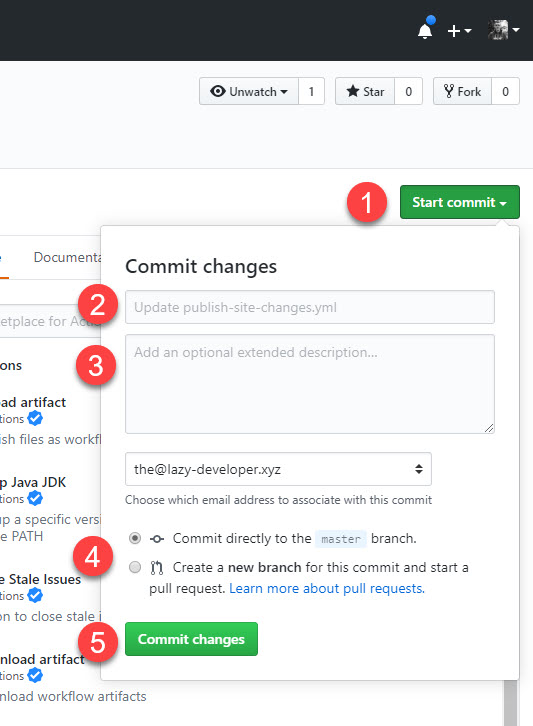Image resolution: width=533 pixels, height=726 pixels.
Task: Switch to the Documentation tab
Action: [67, 257]
